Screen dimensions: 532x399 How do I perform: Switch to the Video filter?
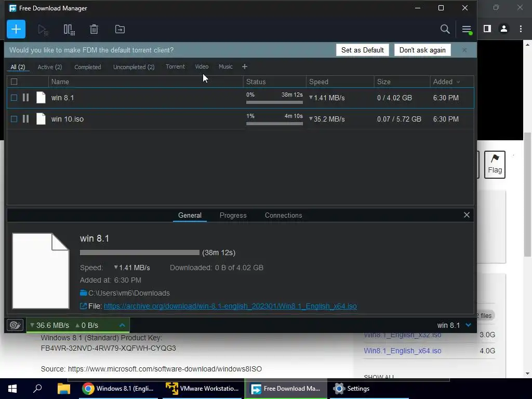pos(202,67)
